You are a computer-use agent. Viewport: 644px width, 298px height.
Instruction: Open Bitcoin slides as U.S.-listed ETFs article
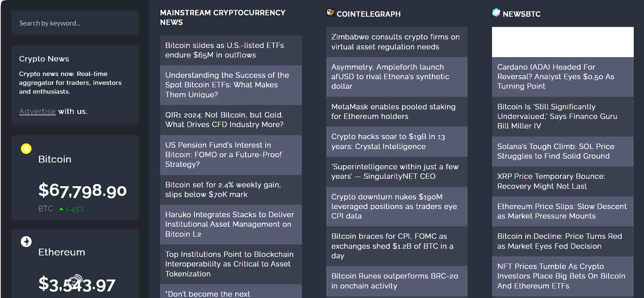[x=231, y=50]
